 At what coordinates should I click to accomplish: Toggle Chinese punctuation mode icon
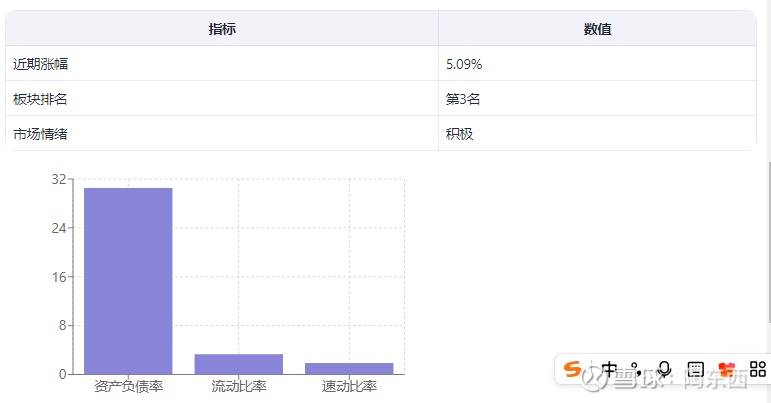pos(636,369)
